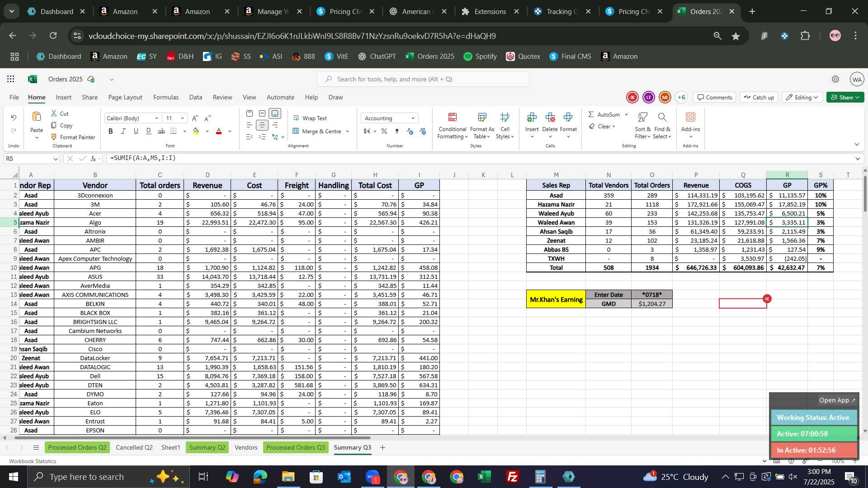The height and width of the screenshot is (488, 868).
Task: Open the Microsoft 365 app launcher grid
Action: pyautogui.click(x=11, y=79)
